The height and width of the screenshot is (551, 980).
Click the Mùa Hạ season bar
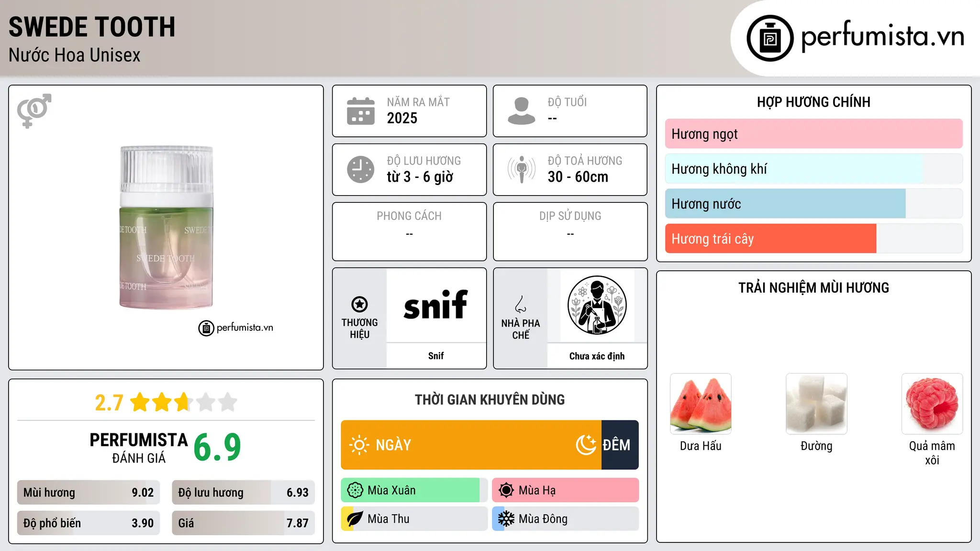(565, 490)
